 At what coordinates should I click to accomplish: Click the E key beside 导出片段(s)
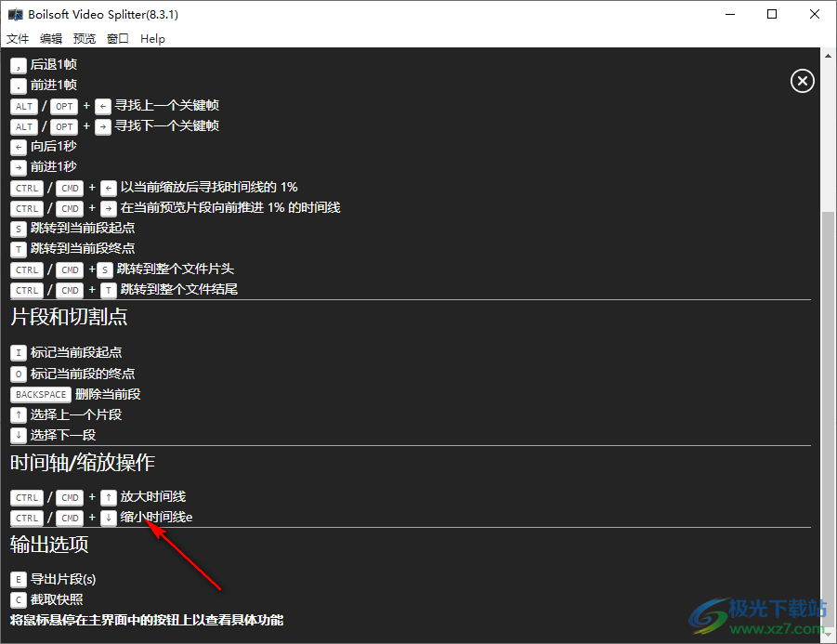coord(19,580)
